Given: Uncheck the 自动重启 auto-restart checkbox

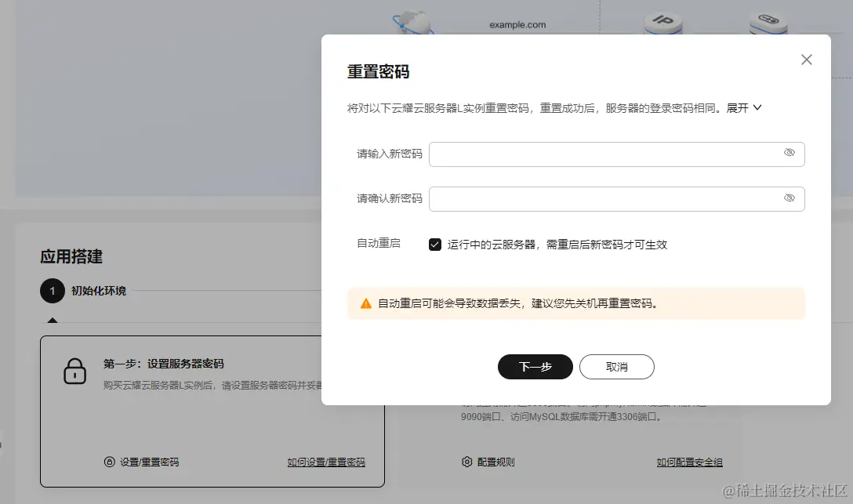Looking at the screenshot, I should tap(434, 244).
